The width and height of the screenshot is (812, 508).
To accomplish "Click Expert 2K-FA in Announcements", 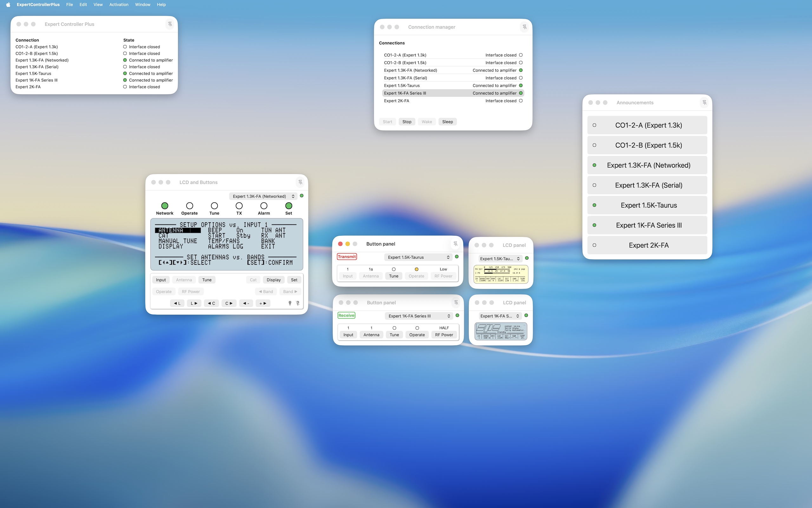I will [x=647, y=245].
